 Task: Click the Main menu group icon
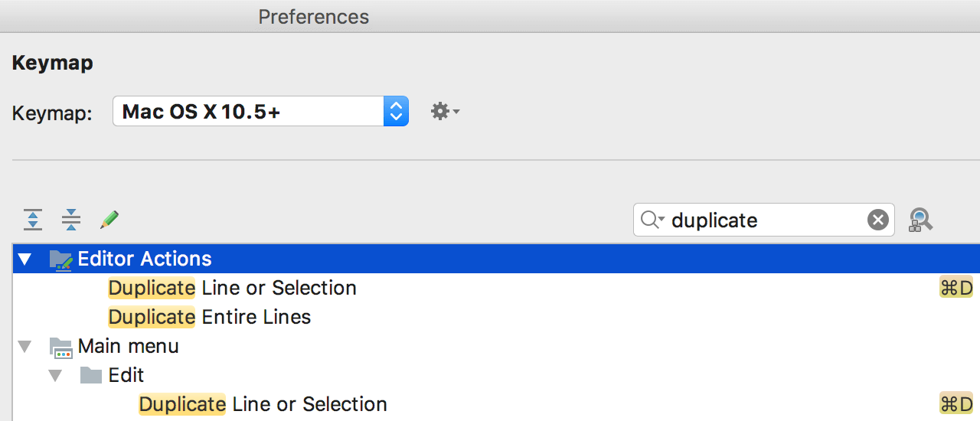(x=60, y=347)
